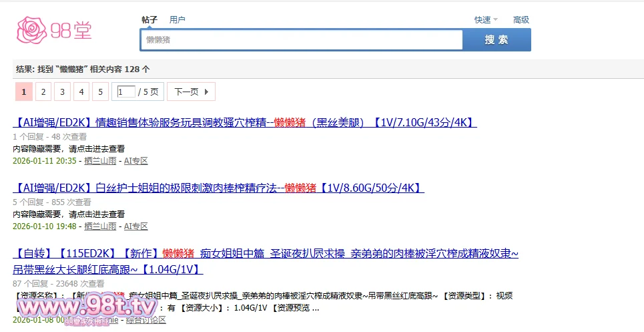
Task: Open the first search result title
Action: tap(244, 122)
